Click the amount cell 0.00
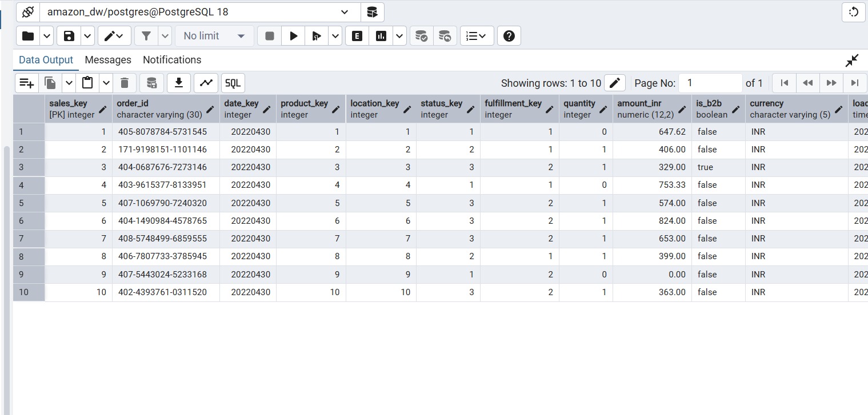The width and height of the screenshot is (868, 415). tap(652, 275)
